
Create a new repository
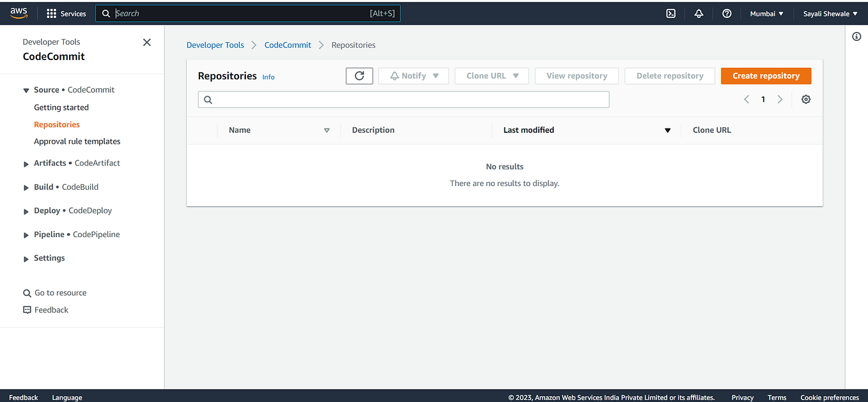click(x=766, y=75)
